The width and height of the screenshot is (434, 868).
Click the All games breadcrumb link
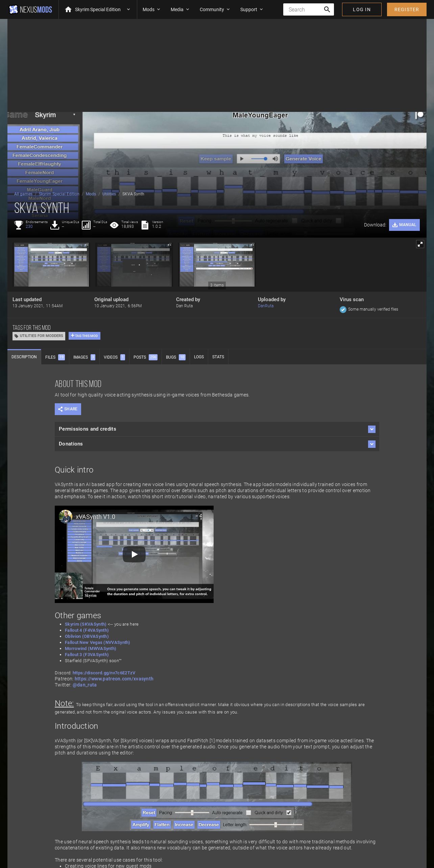23,194
